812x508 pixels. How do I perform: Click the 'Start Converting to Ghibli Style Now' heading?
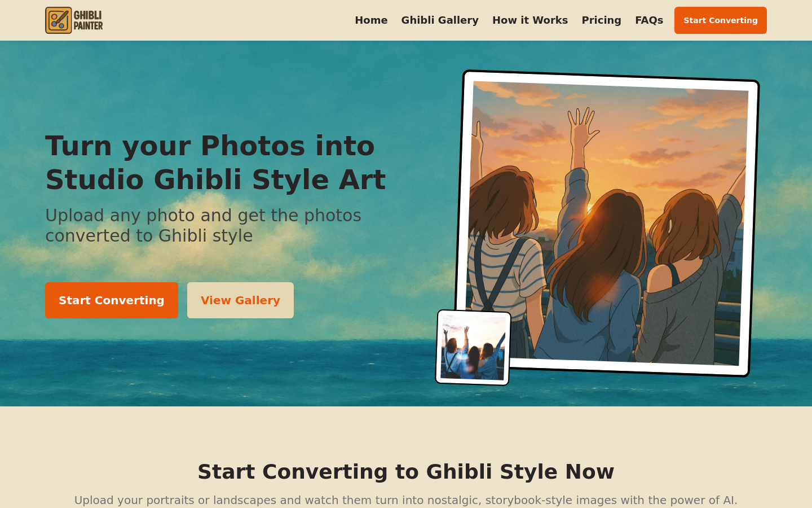[406, 471]
